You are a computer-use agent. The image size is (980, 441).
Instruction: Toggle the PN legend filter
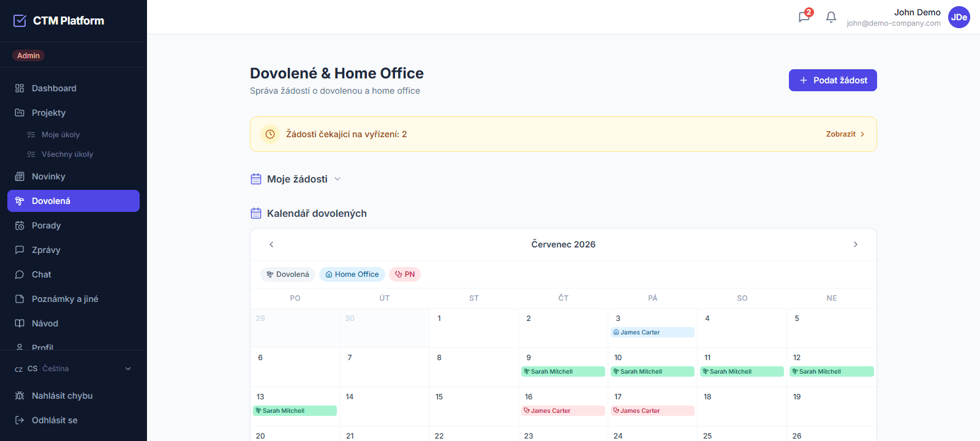pos(405,274)
